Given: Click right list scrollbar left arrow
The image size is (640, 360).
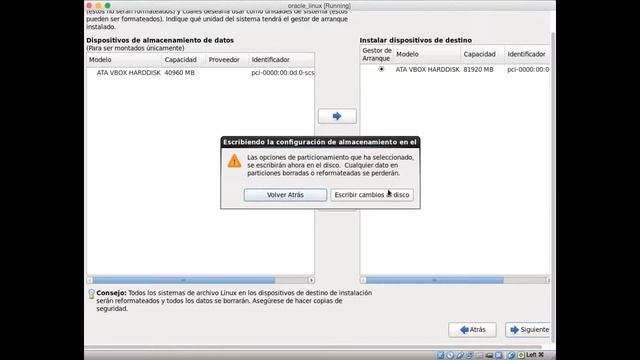Looking at the screenshot, I should click(363, 280).
